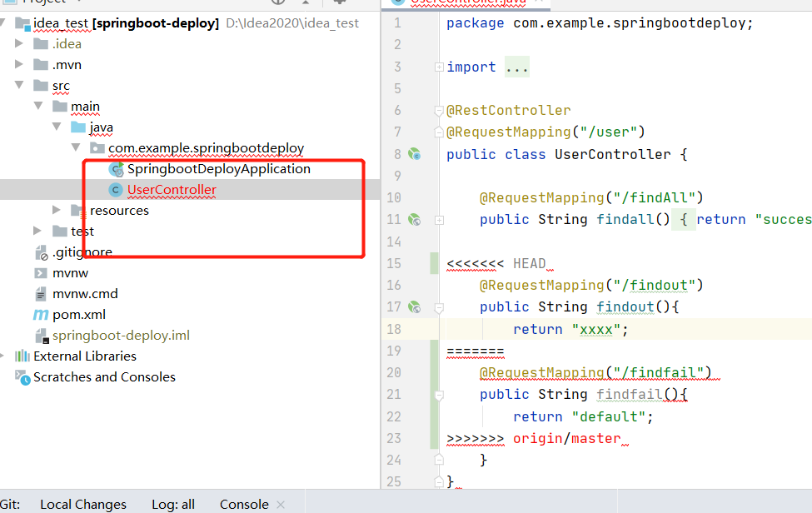Select UserController in the project tree
The image size is (812, 513).
[x=172, y=190]
